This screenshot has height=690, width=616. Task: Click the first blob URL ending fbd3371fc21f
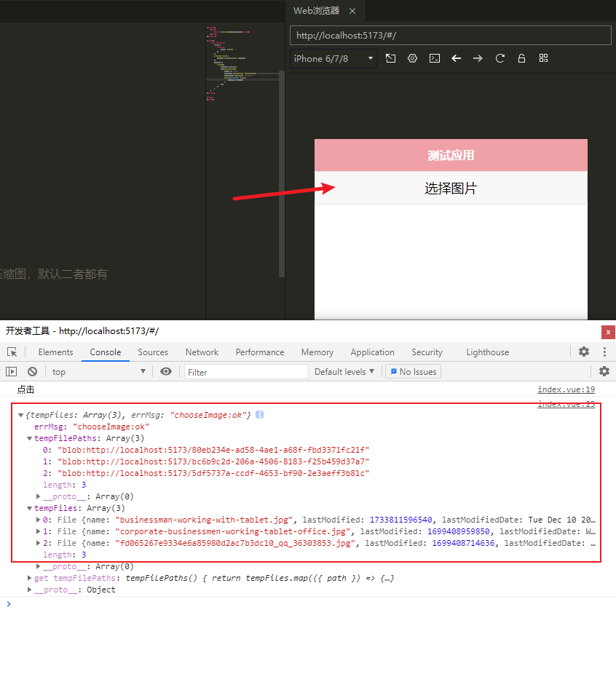coord(213,450)
